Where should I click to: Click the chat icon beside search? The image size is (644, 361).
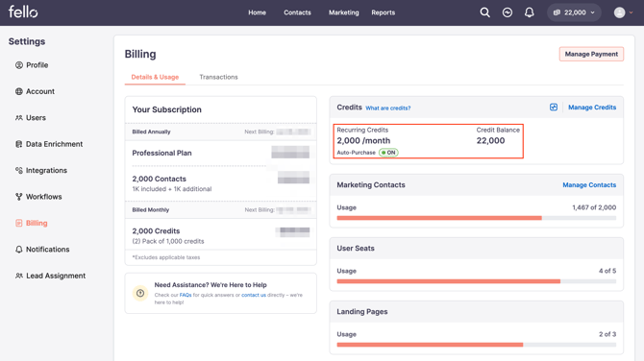[508, 12]
